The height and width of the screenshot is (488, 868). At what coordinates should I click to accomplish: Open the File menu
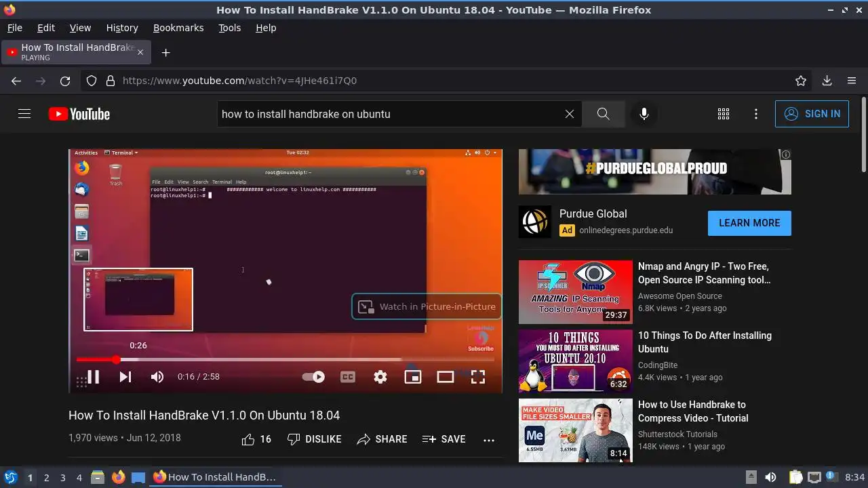[x=15, y=28]
